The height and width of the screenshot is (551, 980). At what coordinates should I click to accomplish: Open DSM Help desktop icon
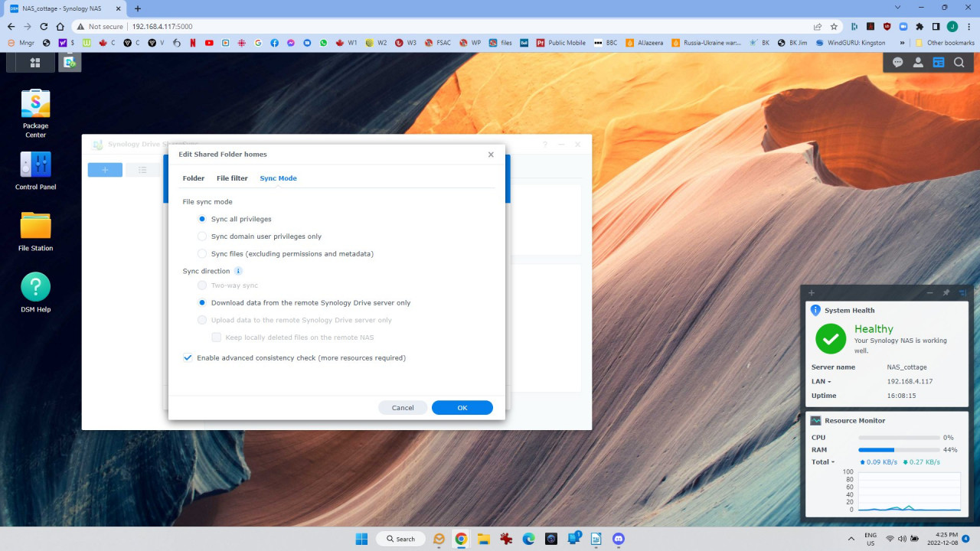click(35, 287)
